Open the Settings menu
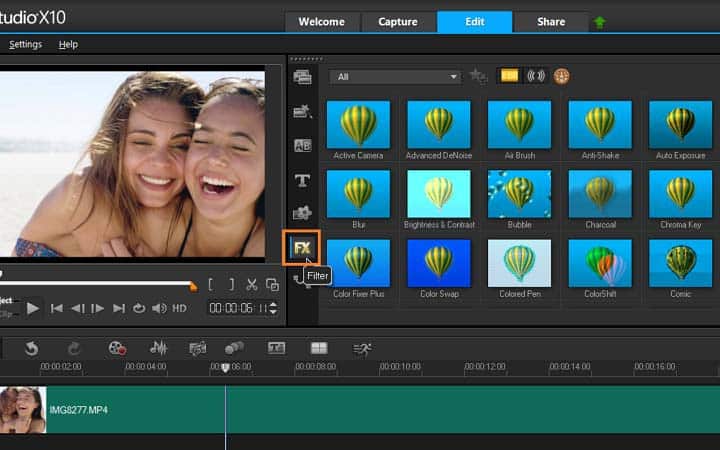The image size is (720, 450). pos(25,45)
